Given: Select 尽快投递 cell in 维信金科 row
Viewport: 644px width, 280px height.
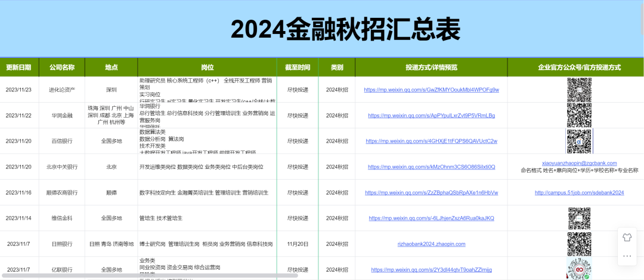Looking at the screenshot, I should coord(298,219).
